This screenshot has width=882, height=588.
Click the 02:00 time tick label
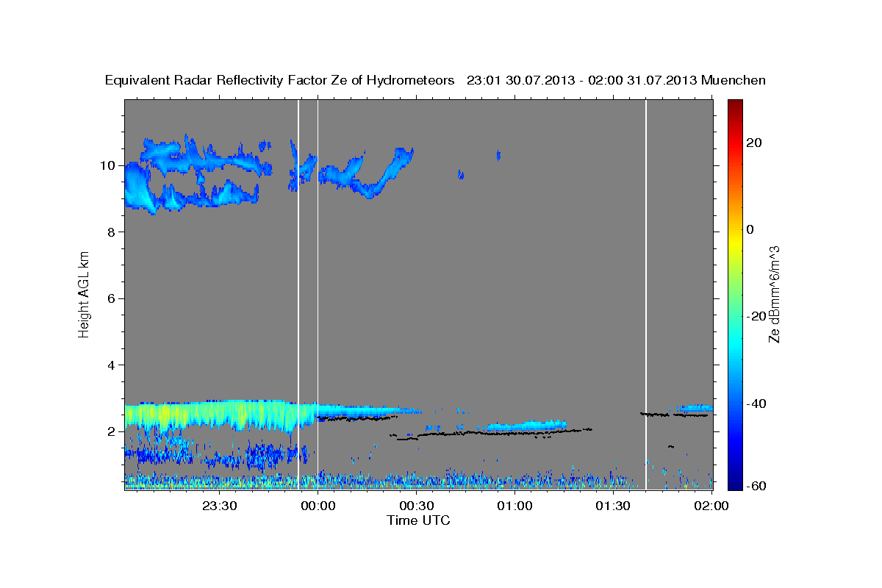point(711,506)
